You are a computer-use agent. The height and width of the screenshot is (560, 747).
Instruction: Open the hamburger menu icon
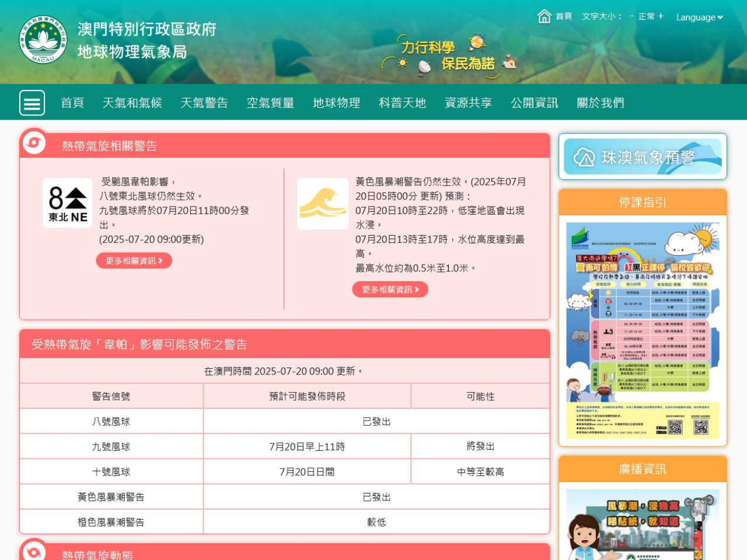click(x=32, y=103)
